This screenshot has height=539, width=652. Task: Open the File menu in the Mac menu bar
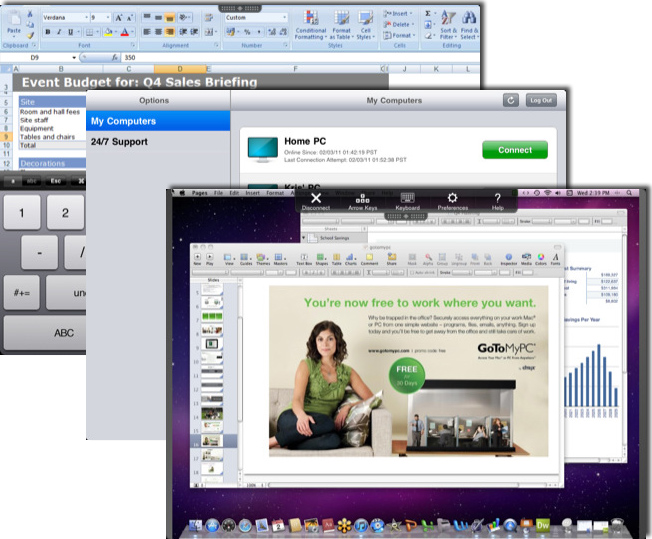click(218, 193)
